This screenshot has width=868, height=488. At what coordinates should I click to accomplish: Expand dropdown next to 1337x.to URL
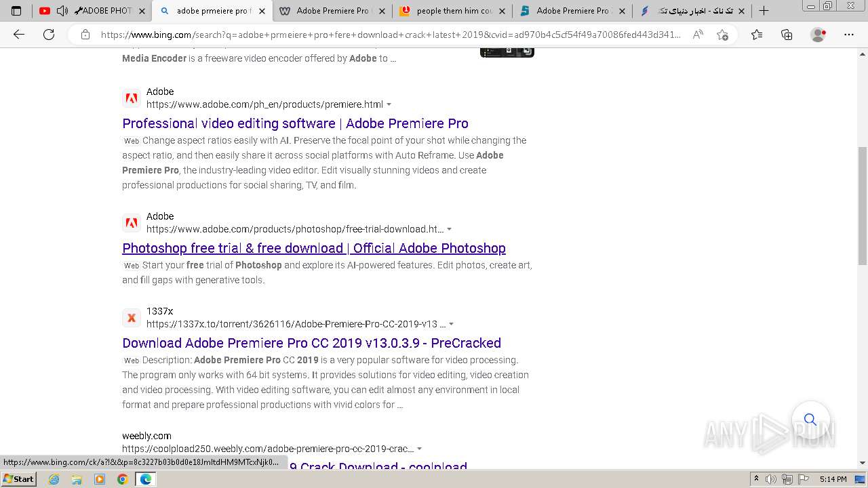point(451,324)
